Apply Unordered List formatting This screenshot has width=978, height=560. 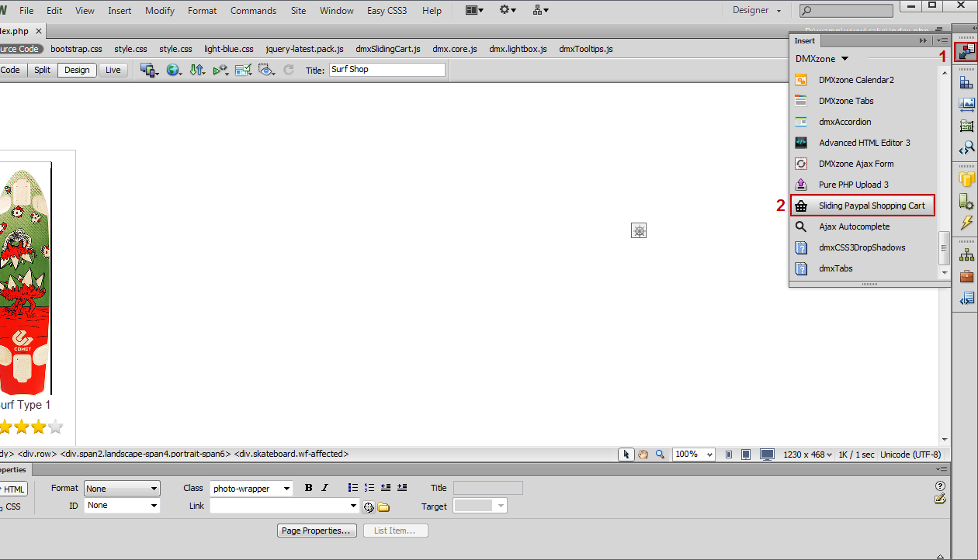tap(353, 488)
